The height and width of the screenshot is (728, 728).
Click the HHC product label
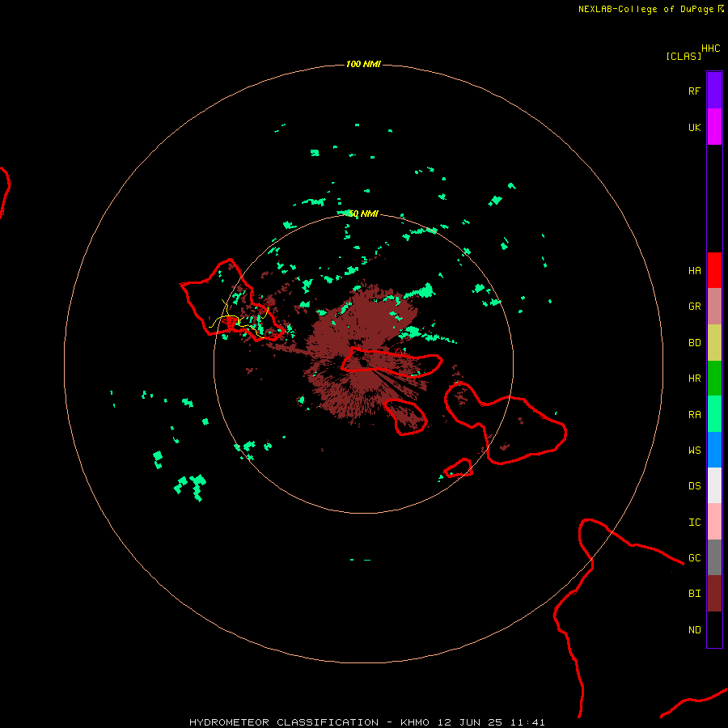click(711, 49)
